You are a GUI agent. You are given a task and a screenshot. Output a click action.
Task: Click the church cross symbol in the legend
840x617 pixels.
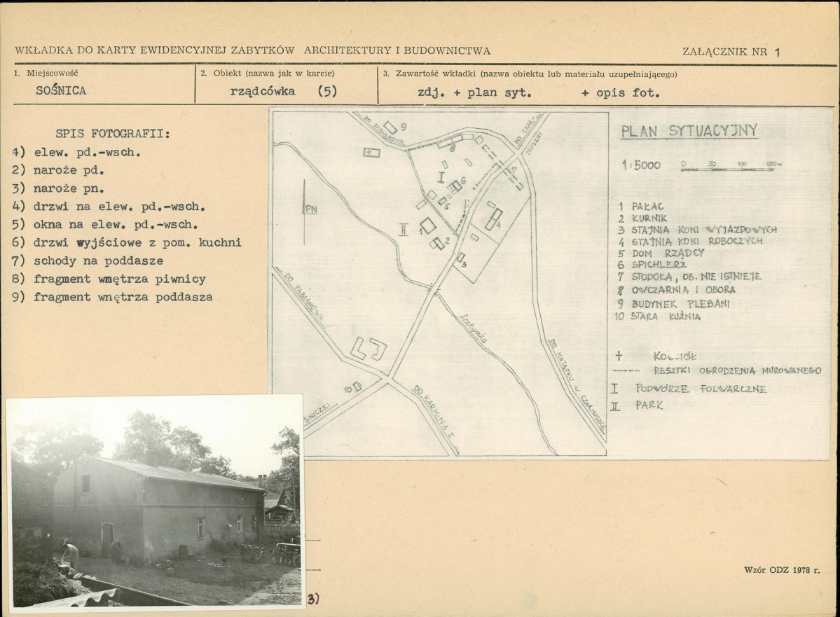pos(619,356)
